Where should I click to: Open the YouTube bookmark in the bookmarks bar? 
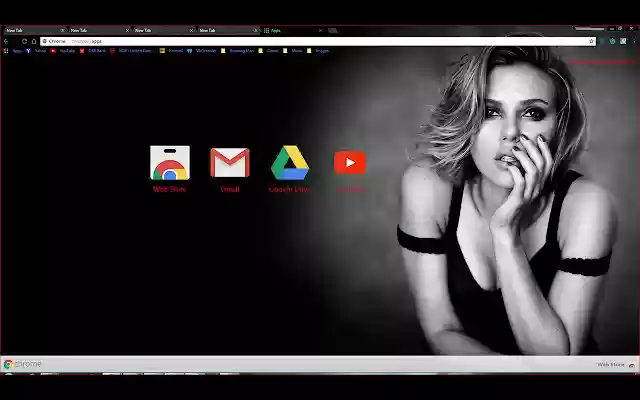pos(63,51)
